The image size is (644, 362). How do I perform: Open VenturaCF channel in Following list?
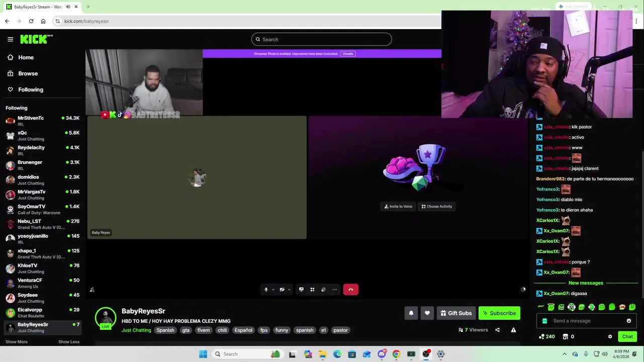(x=42, y=283)
